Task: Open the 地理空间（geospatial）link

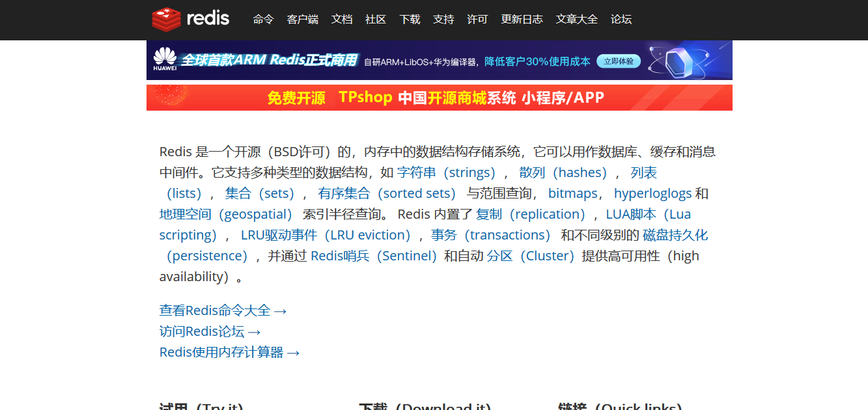Action: coord(228,214)
